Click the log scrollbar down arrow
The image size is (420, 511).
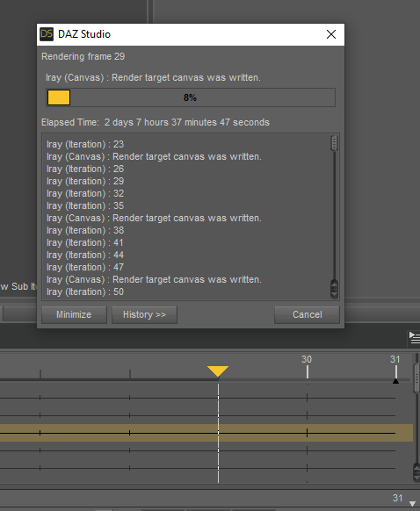click(334, 294)
